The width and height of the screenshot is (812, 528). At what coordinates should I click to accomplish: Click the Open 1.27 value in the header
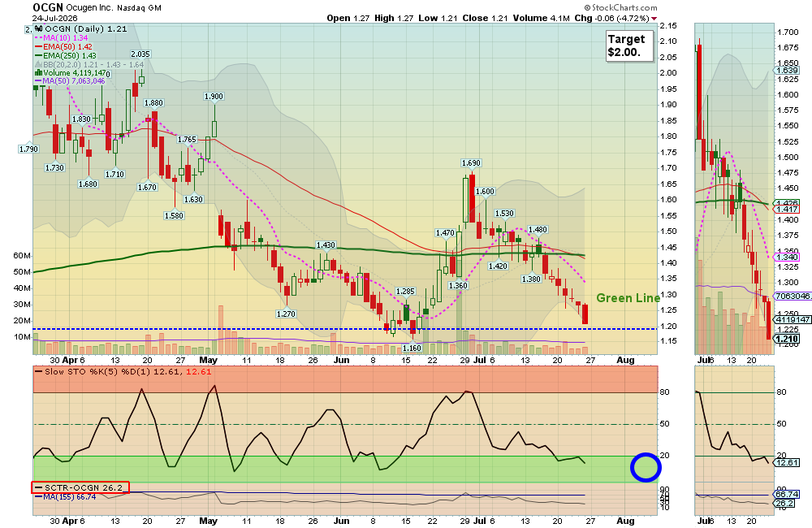[348, 18]
